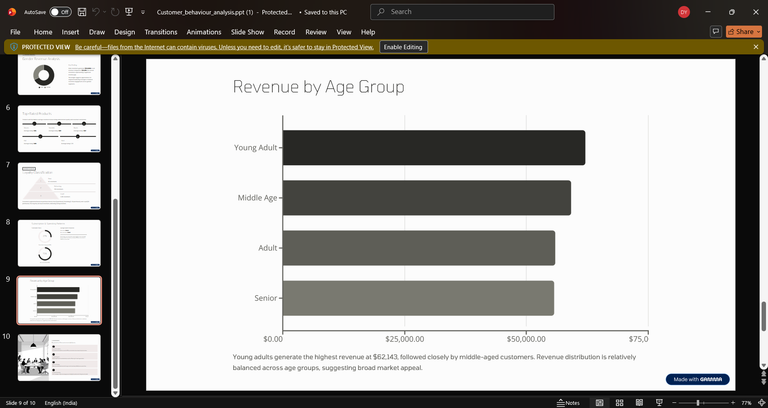
Task: Click the Next Slide double-arrow button
Action: 764,382
